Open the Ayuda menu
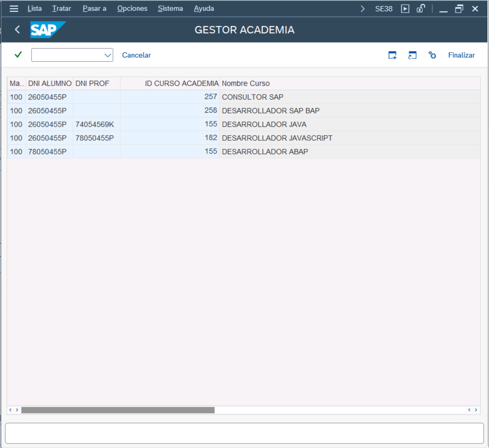Viewport: 489px width, 448px height. [x=204, y=9]
